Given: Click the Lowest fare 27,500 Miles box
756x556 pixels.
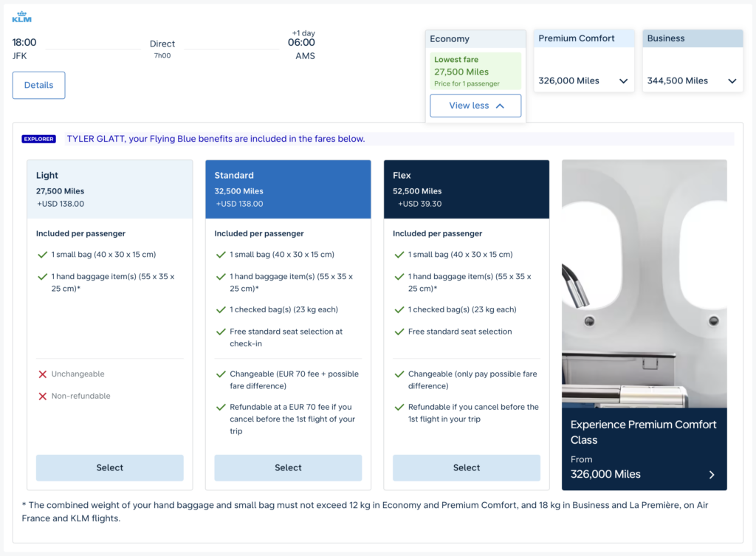Looking at the screenshot, I should (475, 72).
